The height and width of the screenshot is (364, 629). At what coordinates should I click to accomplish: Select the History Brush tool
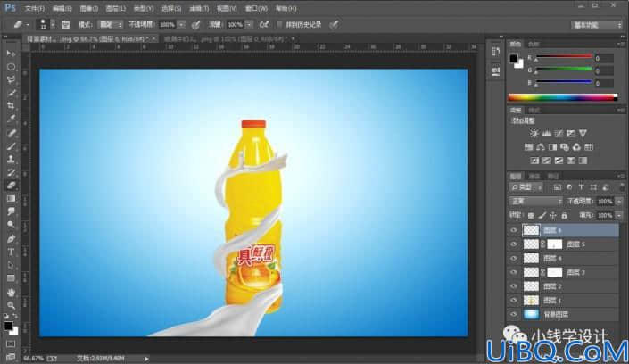tap(11, 172)
